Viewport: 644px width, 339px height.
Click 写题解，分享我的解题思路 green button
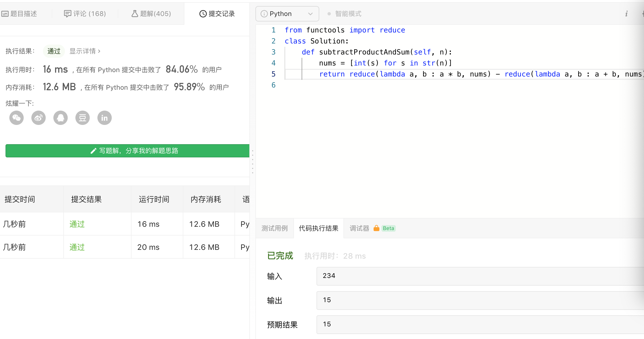click(x=127, y=151)
